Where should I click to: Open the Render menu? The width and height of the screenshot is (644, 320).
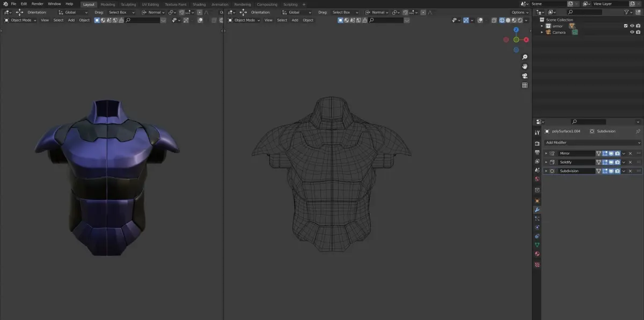pos(37,4)
